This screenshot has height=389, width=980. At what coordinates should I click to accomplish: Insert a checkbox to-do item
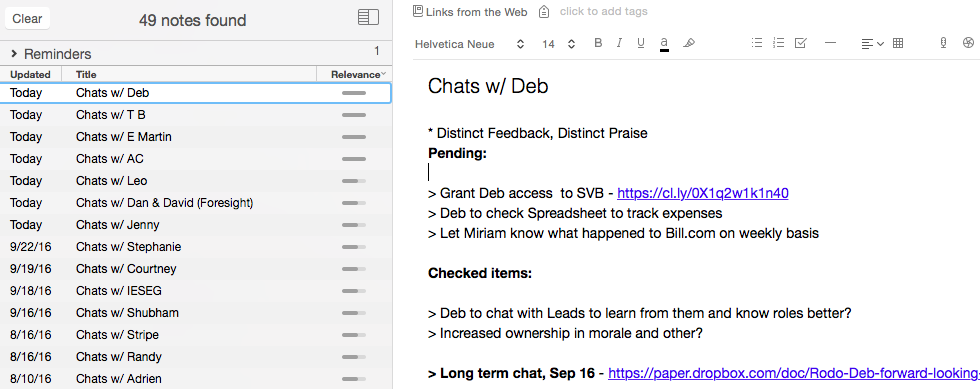[x=801, y=43]
